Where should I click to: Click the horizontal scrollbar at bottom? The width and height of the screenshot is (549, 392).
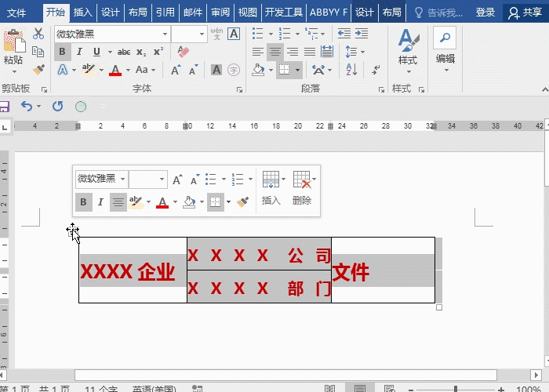pos(285,376)
